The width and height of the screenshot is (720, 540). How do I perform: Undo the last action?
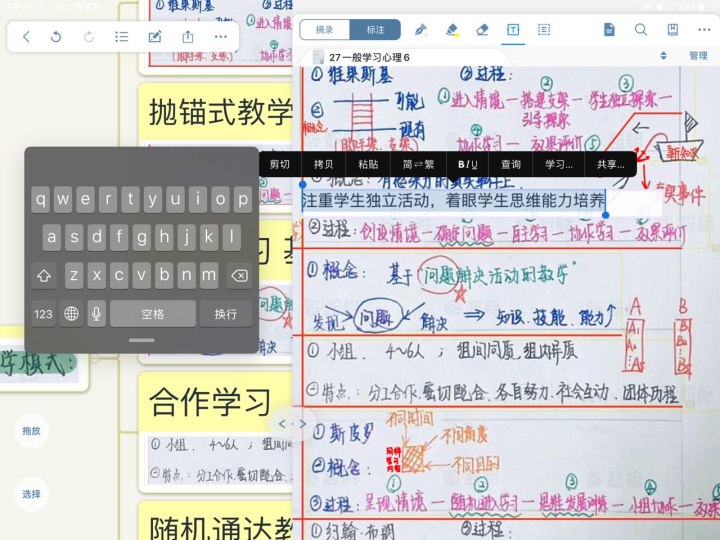[56, 37]
